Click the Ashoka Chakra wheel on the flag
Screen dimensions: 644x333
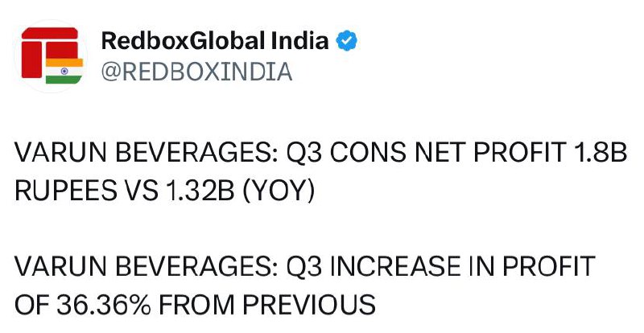[x=64, y=71]
